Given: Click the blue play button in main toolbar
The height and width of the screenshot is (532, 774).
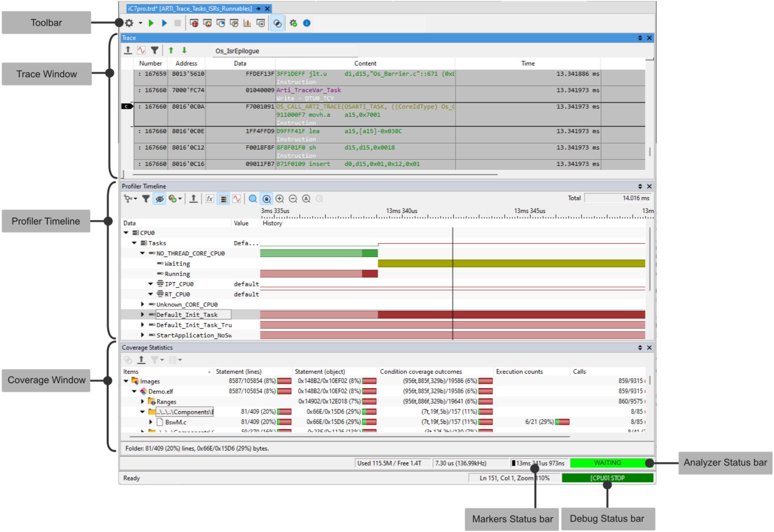Looking at the screenshot, I should 164,23.
